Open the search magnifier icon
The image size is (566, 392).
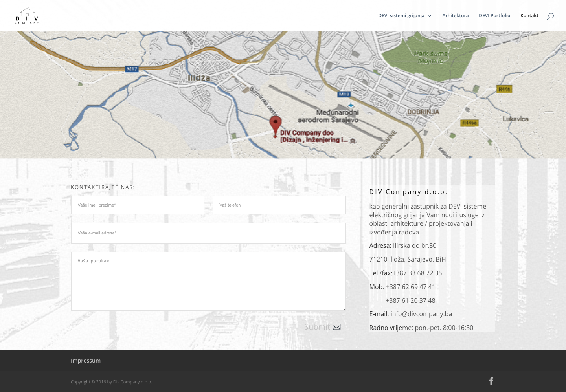(x=550, y=16)
